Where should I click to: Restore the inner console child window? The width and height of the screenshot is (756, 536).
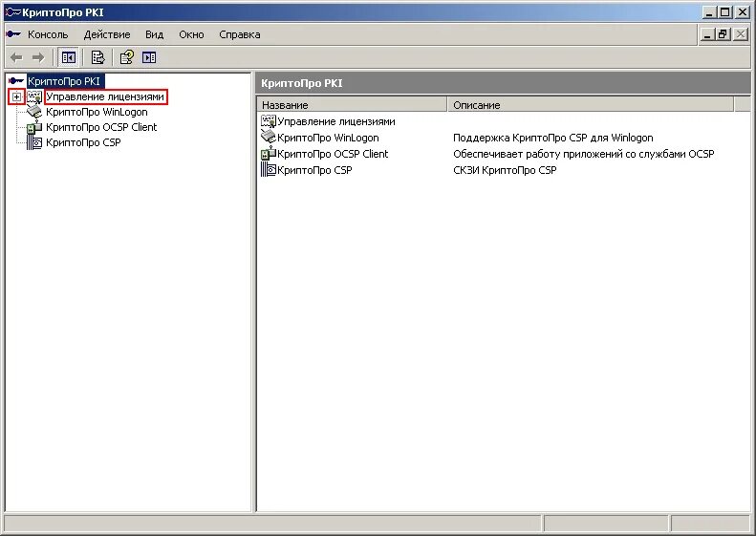point(723,34)
